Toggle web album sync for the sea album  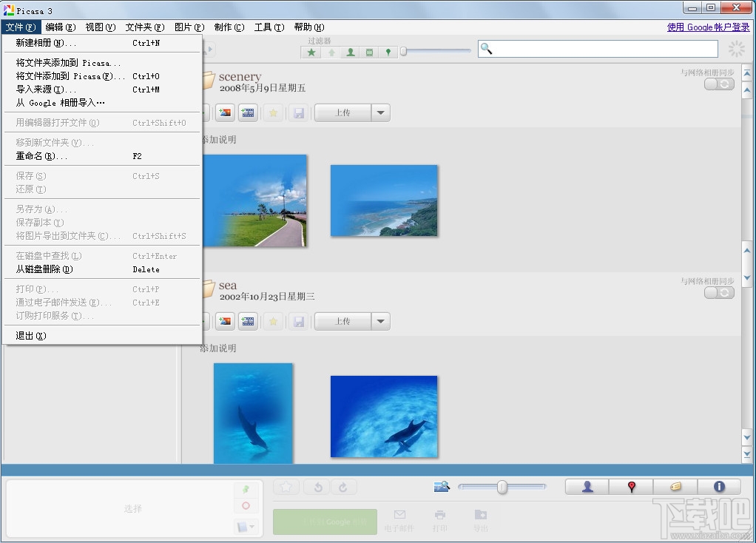click(719, 292)
